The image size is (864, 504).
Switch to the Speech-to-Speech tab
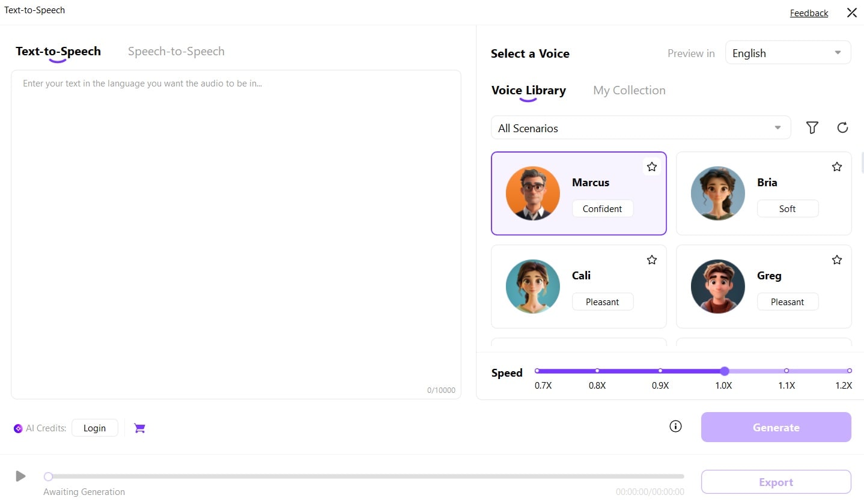point(176,52)
